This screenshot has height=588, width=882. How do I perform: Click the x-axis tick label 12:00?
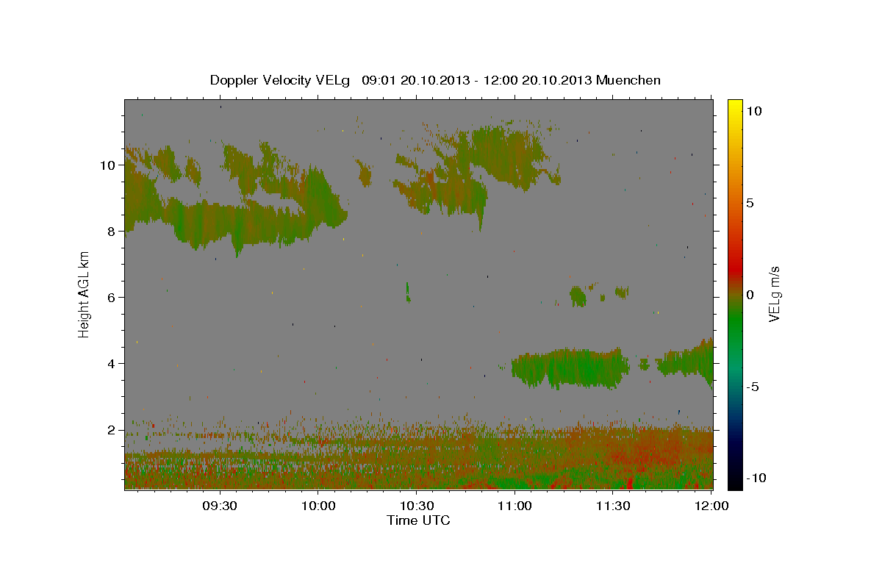click(x=711, y=506)
